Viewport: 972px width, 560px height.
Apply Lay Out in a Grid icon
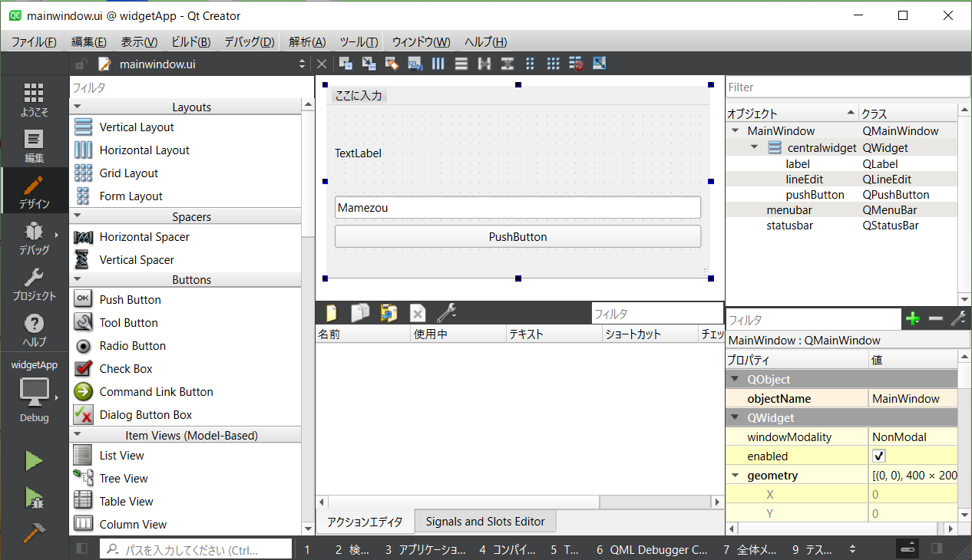click(553, 64)
